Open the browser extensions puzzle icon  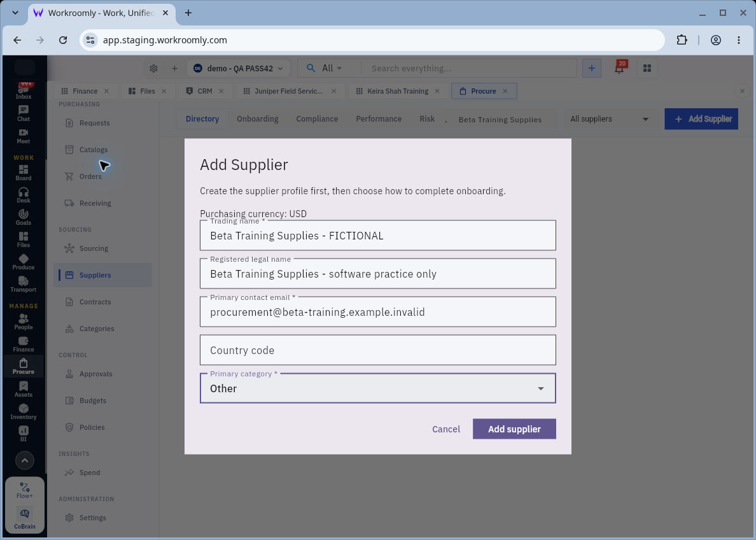(x=682, y=40)
